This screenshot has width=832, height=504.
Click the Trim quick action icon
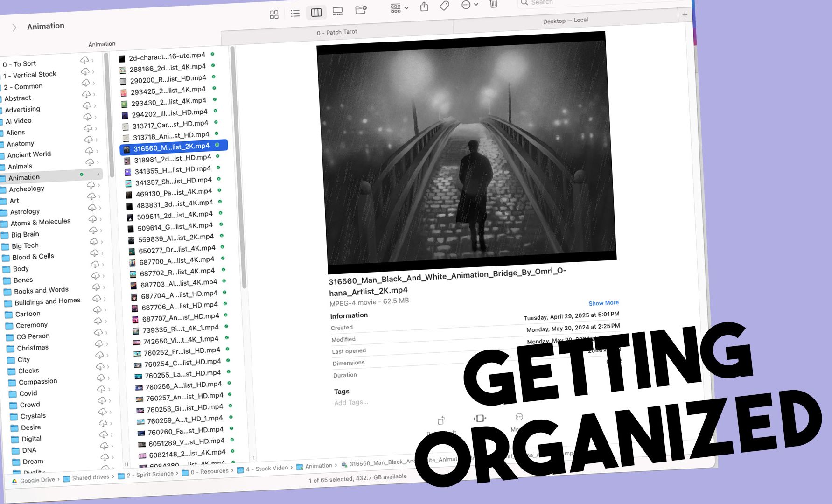(480, 418)
